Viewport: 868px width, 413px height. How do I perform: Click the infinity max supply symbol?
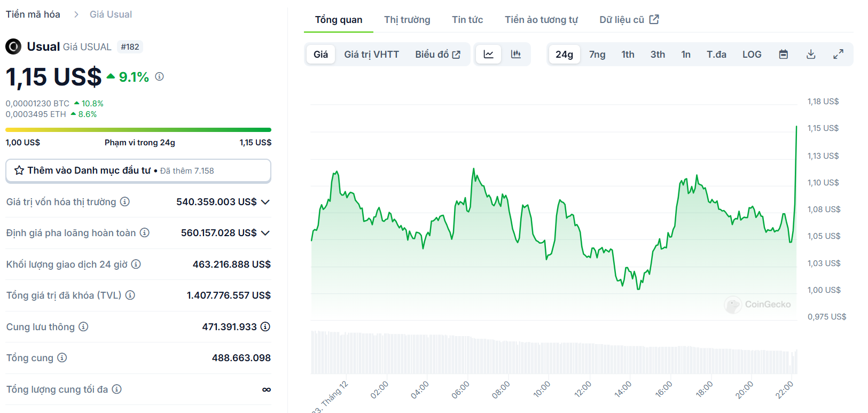[267, 389]
